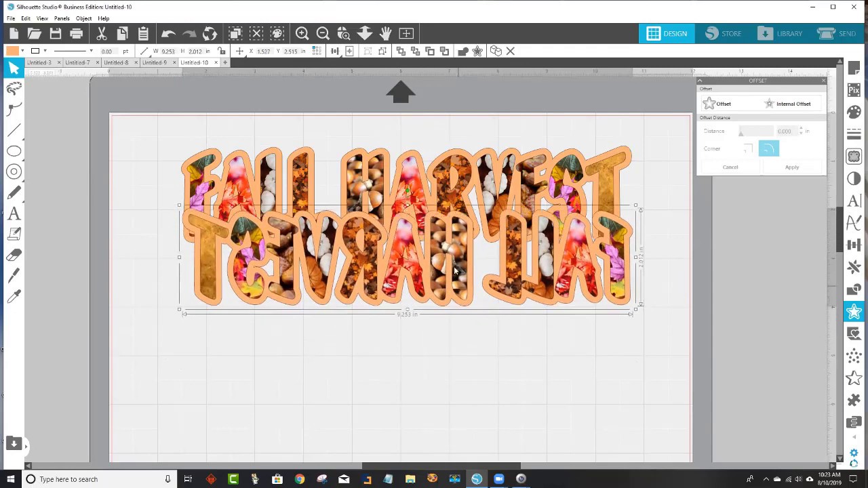Open the SEND view
The height and width of the screenshot is (488, 868).
click(x=837, y=33)
